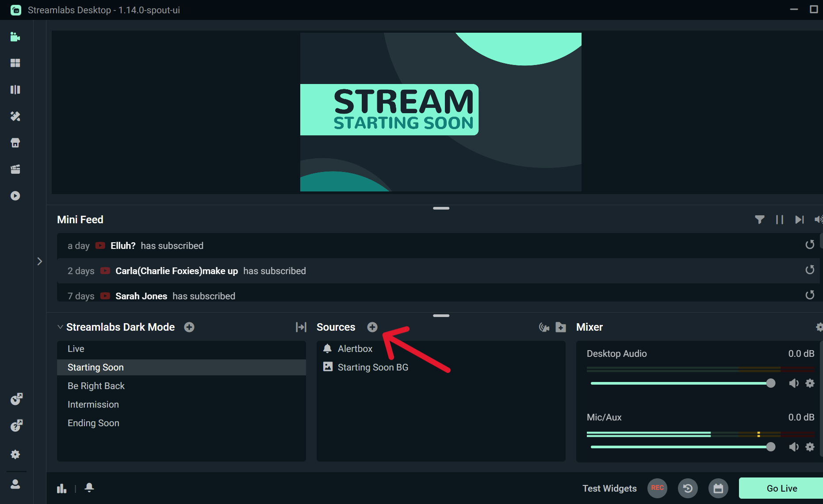Select the Starting Soon BG source
This screenshot has width=823, height=504.
(441, 367)
